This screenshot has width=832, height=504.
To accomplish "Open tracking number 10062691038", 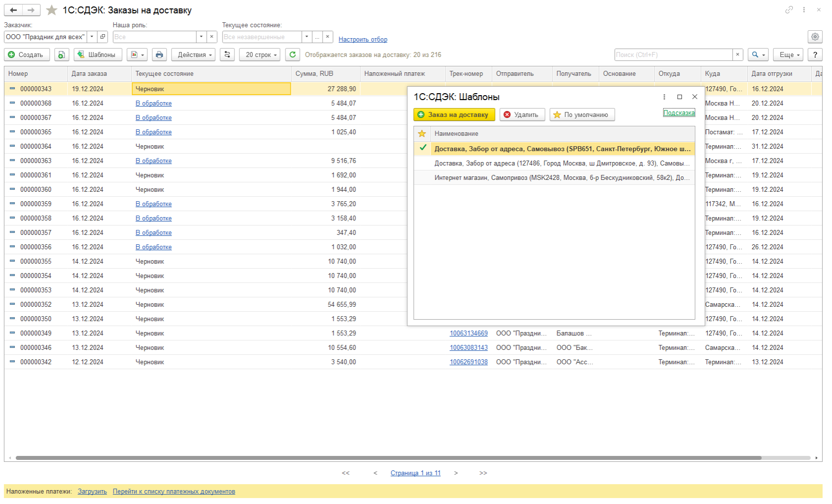I will tap(468, 362).
